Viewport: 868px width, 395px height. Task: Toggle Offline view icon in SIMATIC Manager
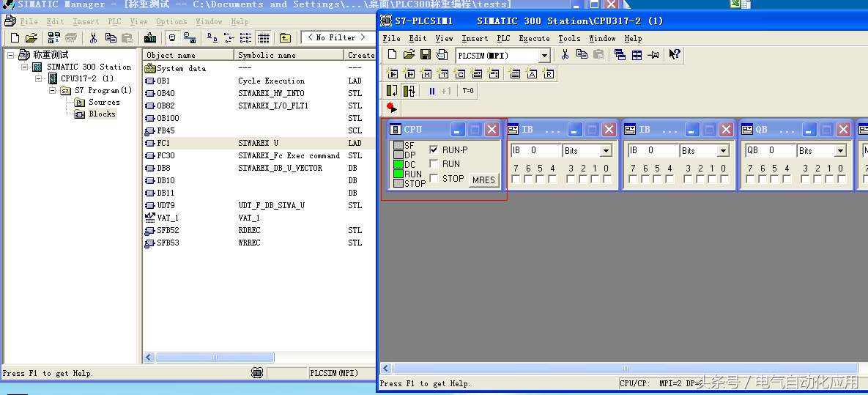[172, 37]
